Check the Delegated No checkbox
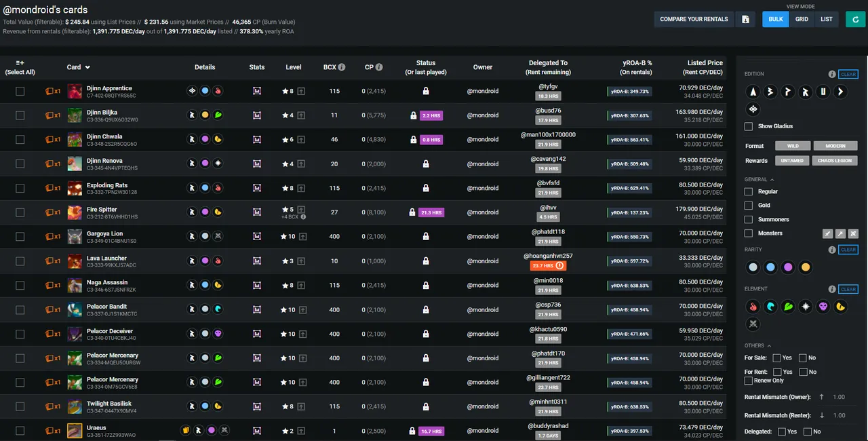This screenshot has height=441, width=868. (x=808, y=432)
